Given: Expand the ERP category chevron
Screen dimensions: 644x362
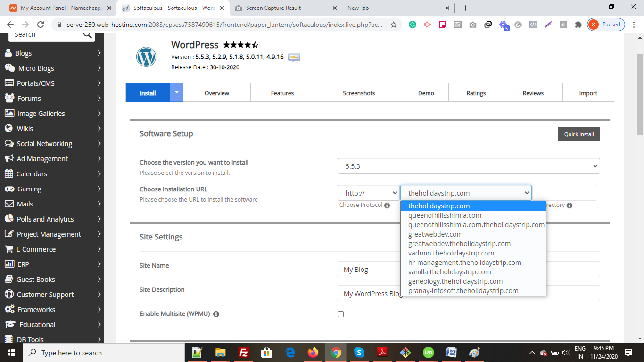Looking at the screenshot, I should [99, 264].
